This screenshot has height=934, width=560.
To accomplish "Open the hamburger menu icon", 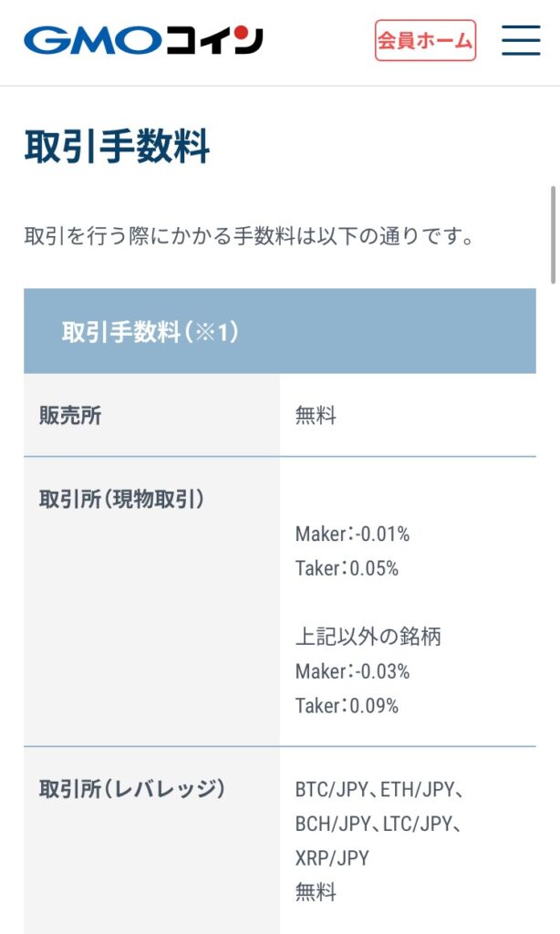I will 521,40.
